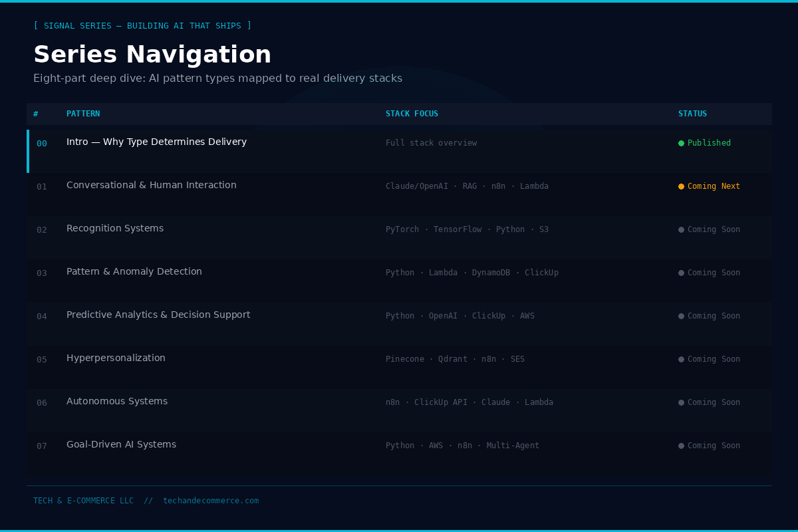This screenshot has height=532, width=798.
Task: Click the 'Eight-part deep dive' subtitle
Action: tap(217, 78)
